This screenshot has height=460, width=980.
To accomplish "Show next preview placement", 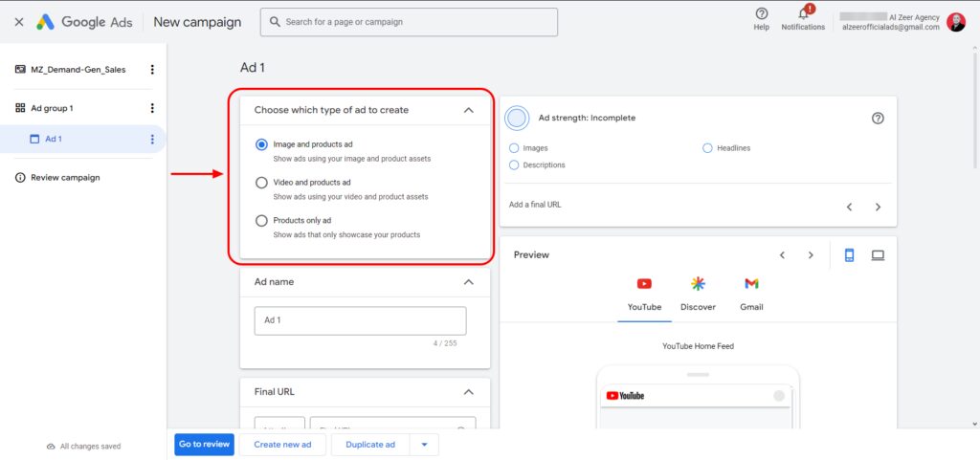I will point(811,255).
